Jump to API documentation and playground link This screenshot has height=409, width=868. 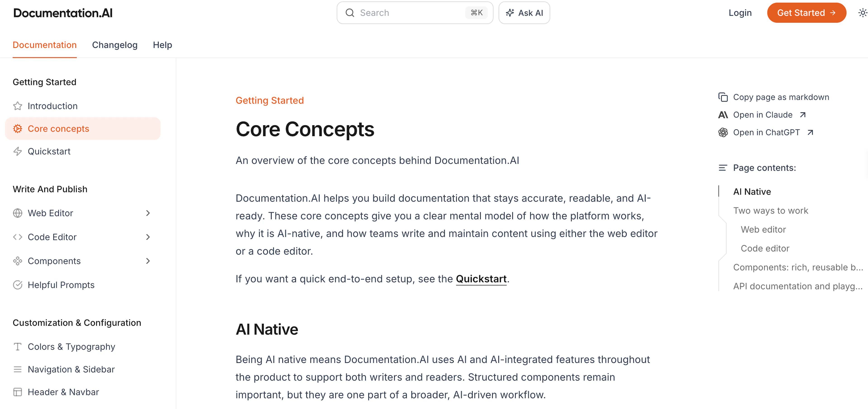click(798, 286)
